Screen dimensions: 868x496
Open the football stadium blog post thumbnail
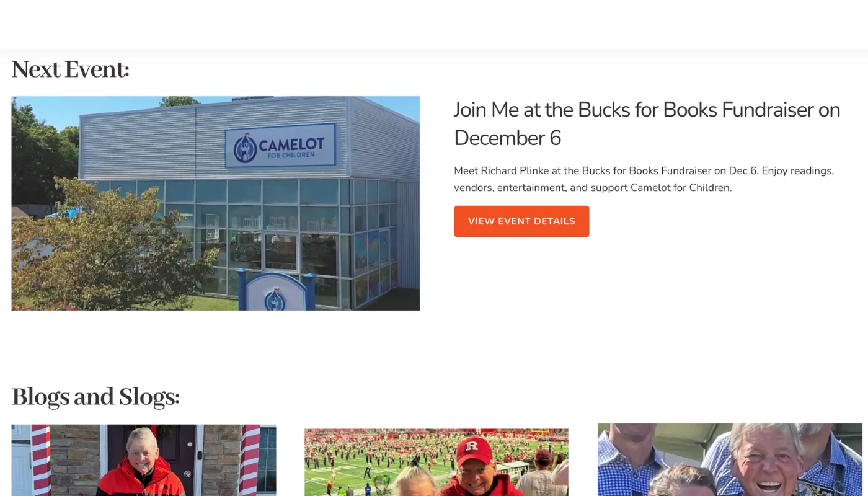pos(436,462)
